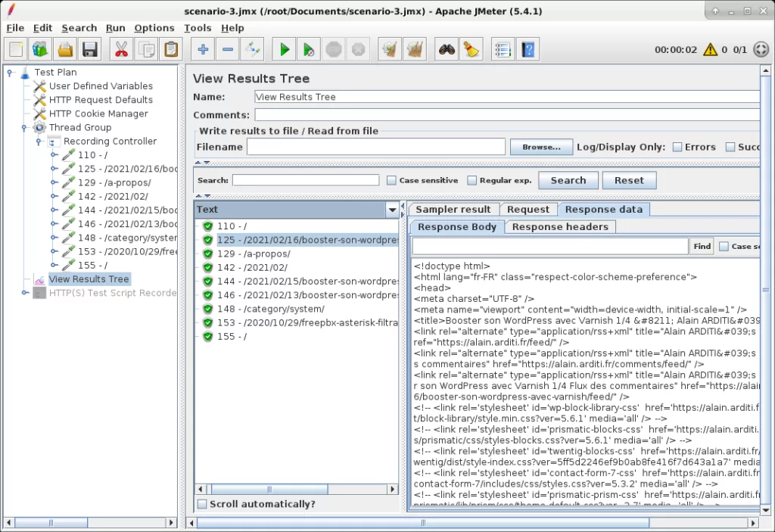The image size is (775, 532).
Task: Paste element clipboard icon
Action: (171, 49)
